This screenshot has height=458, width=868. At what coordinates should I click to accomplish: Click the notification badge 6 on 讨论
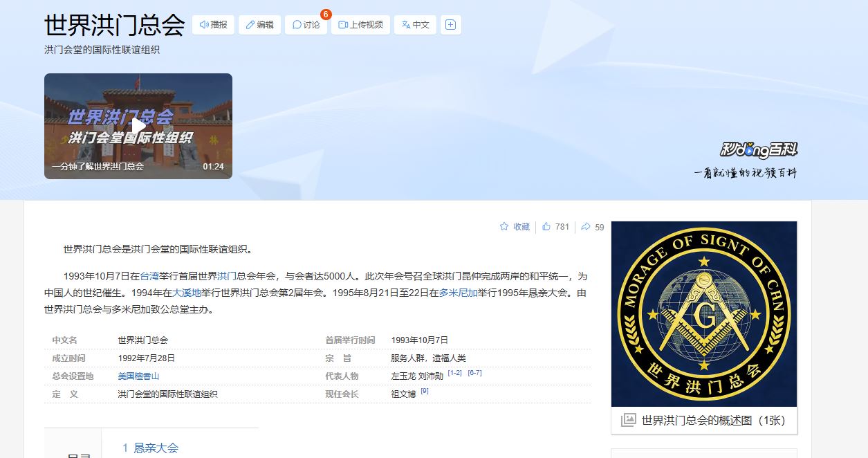pos(325,14)
